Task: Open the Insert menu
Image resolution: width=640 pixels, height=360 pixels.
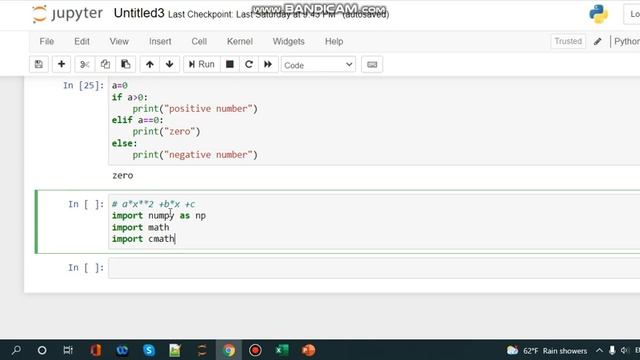Action: click(160, 42)
